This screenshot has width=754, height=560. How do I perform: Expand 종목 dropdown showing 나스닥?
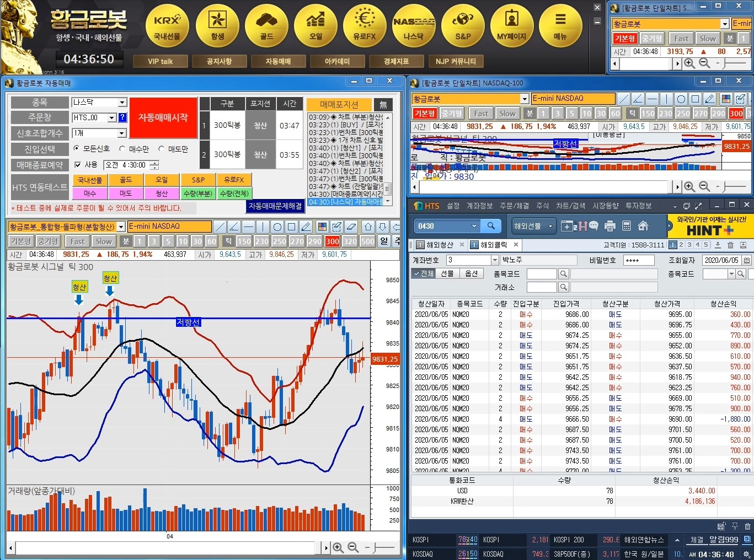122,103
